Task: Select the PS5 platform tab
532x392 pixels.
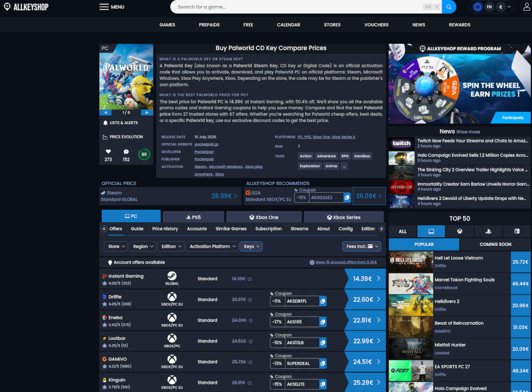Action: (x=193, y=217)
